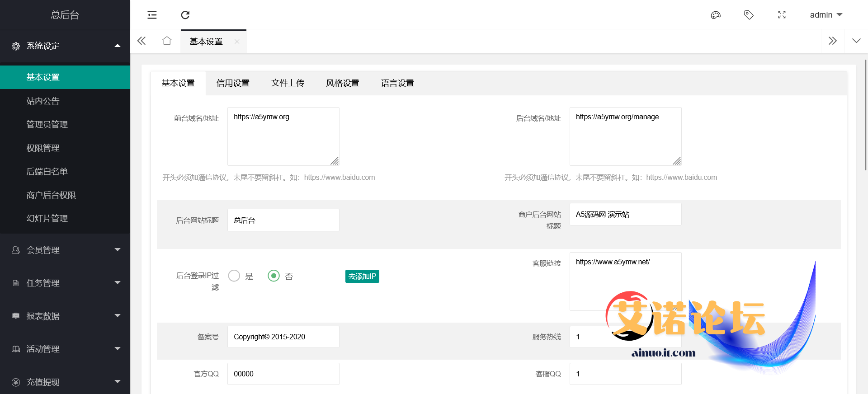Screen dimensions: 868x394
Task: Click the 报表数据 chart icon
Action: pos(16,316)
